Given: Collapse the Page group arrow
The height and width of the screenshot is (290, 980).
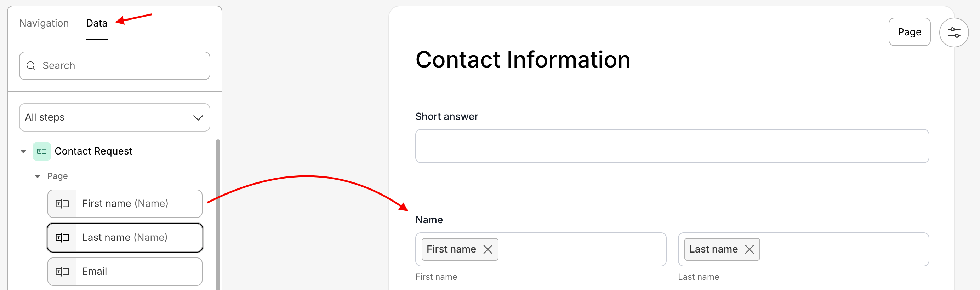Looking at the screenshot, I should click(x=37, y=176).
